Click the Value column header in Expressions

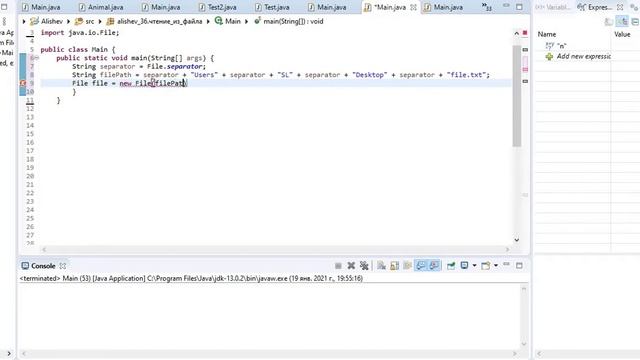tap(622, 34)
